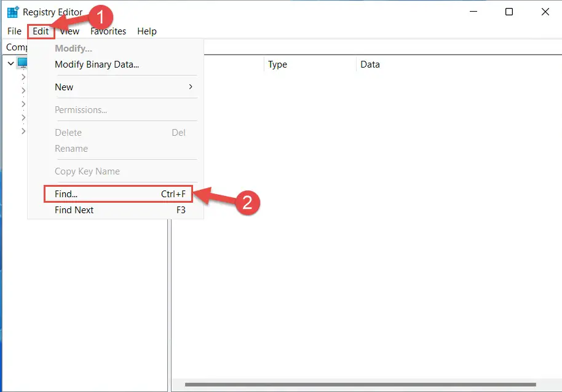The width and height of the screenshot is (562, 392).
Task: Open the File menu
Action: 14,31
